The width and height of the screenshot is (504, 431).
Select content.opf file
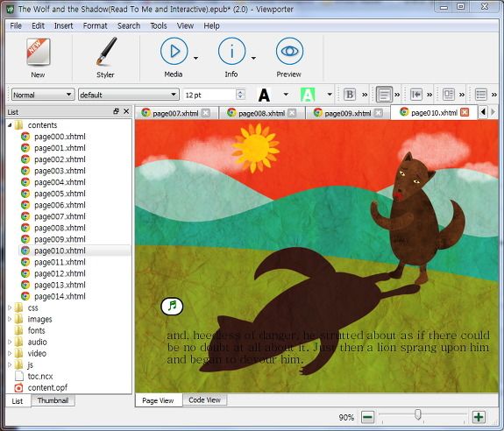(x=47, y=388)
